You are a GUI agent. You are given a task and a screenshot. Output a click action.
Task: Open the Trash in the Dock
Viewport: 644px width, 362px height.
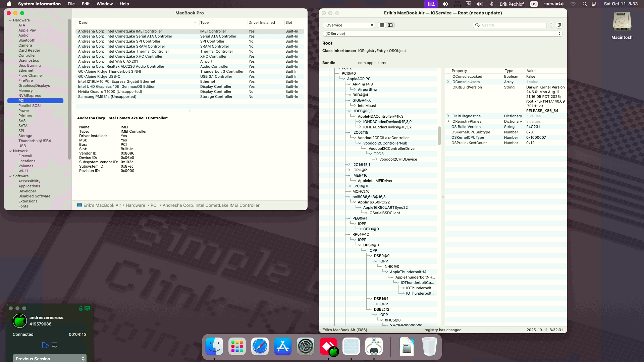429,346
